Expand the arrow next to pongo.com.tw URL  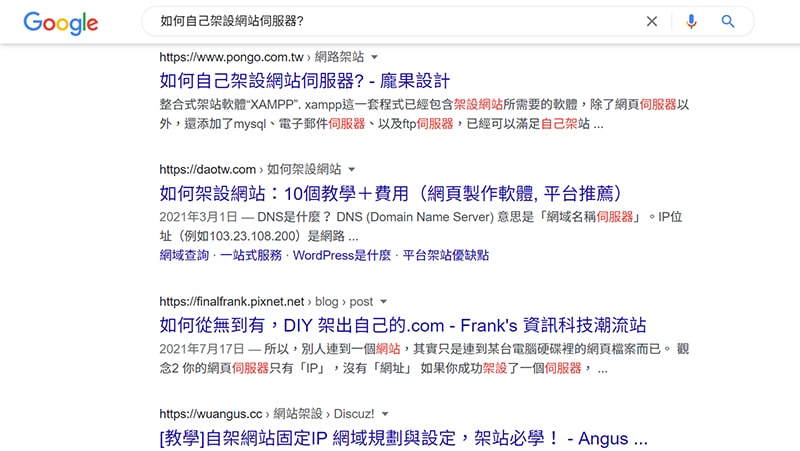click(375, 58)
